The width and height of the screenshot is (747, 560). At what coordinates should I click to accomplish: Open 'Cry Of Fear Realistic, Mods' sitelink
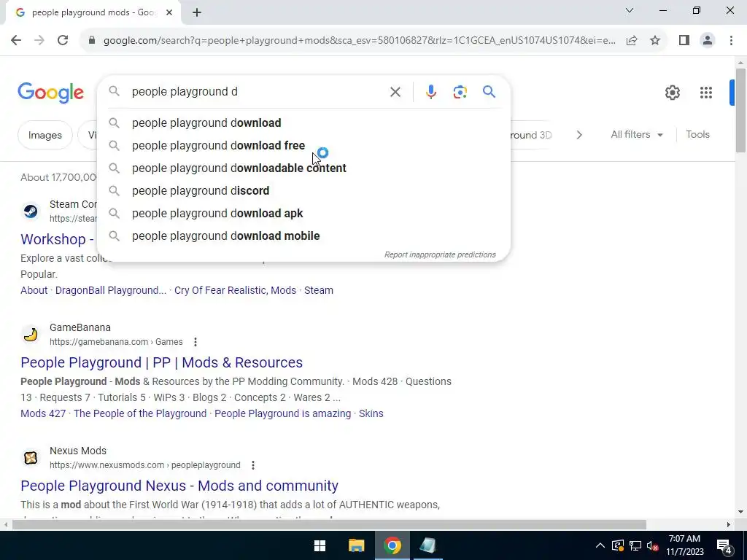235,290
